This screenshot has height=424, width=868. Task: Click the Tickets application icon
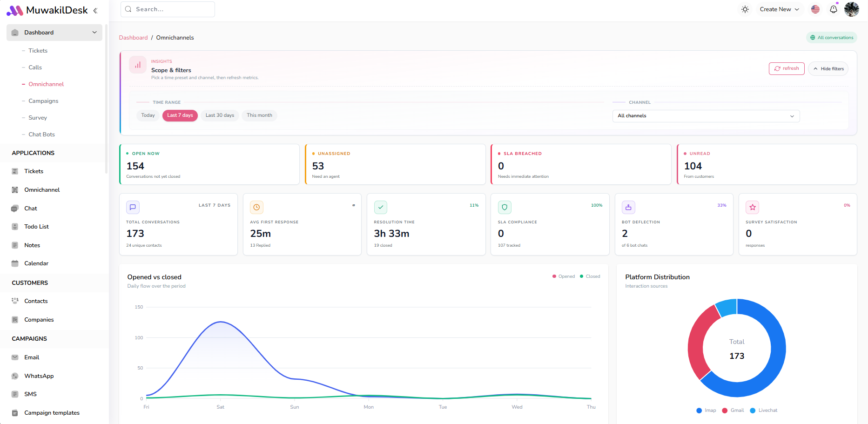click(15, 171)
